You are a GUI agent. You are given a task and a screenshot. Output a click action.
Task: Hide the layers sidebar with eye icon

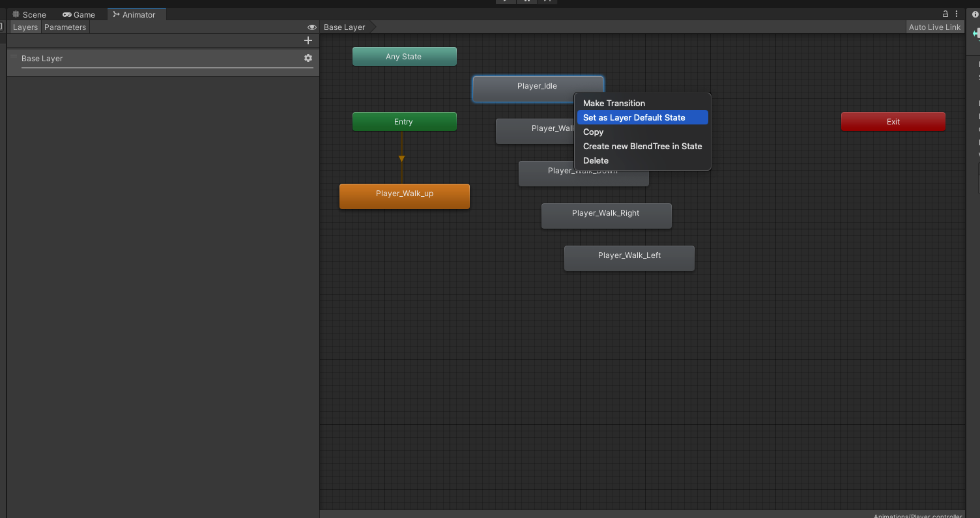point(312,27)
